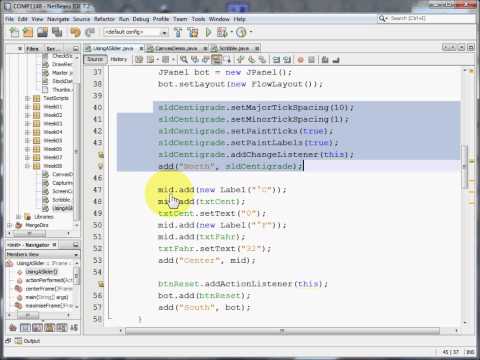Click the Uncomment lines editor icon
480x360 pixels.
(336, 60)
